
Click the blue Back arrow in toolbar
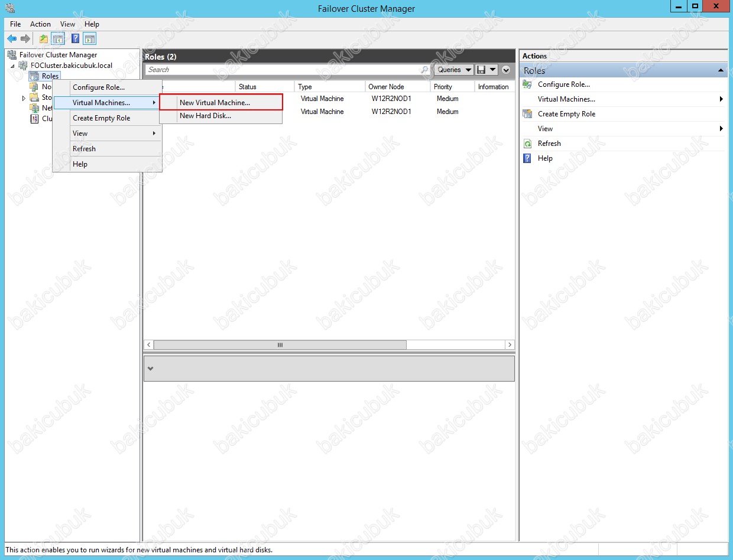12,39
